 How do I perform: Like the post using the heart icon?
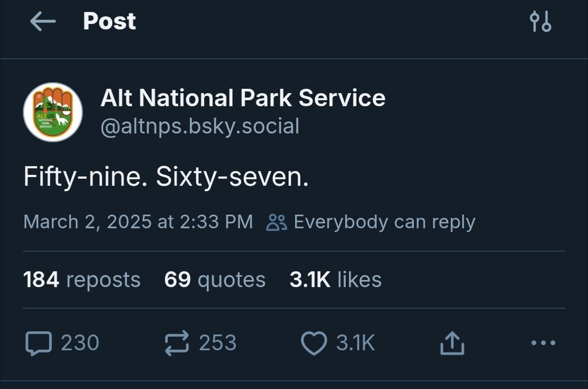point(315,341)
